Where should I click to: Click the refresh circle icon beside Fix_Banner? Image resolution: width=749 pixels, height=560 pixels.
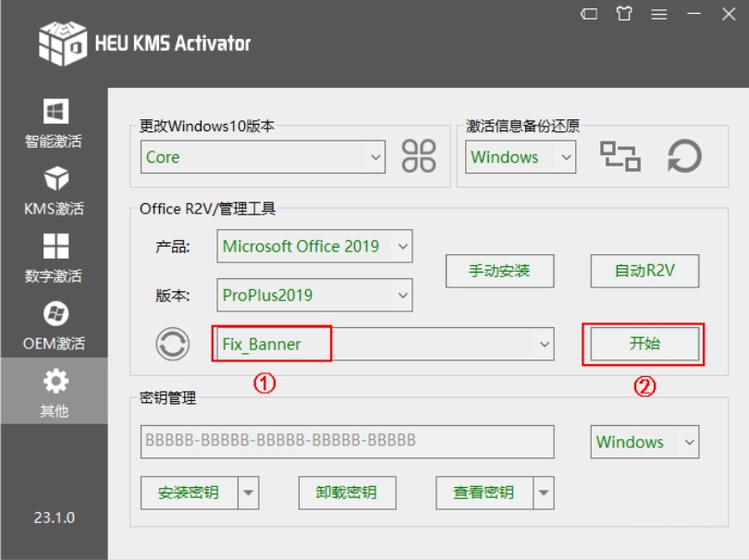pos(172,344)
